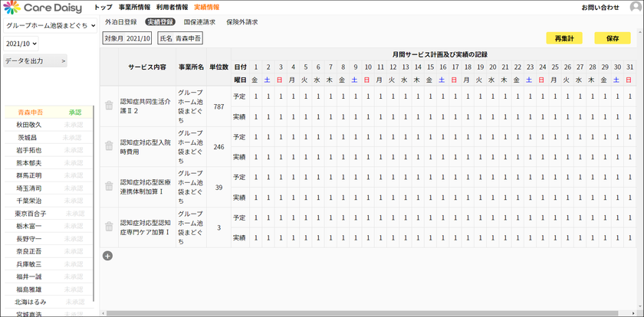
Task: Expand the データを出力 menu
Action: [35, 61]
